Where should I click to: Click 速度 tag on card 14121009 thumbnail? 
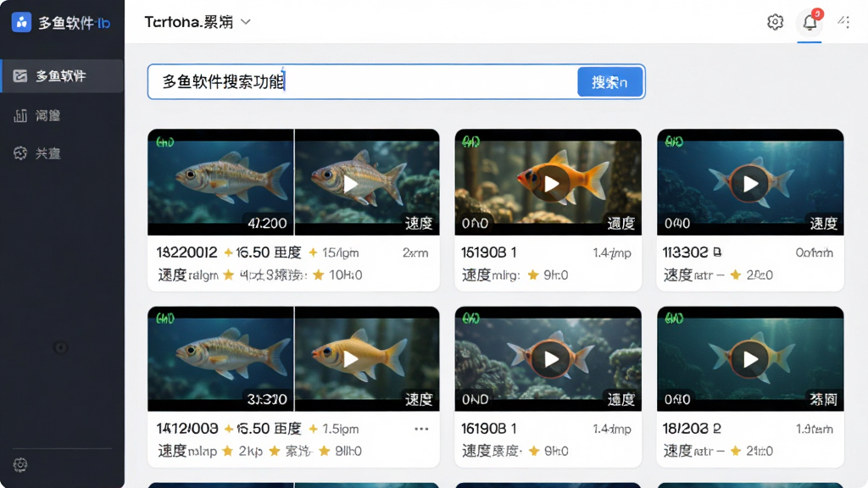[x=419, y=400]
